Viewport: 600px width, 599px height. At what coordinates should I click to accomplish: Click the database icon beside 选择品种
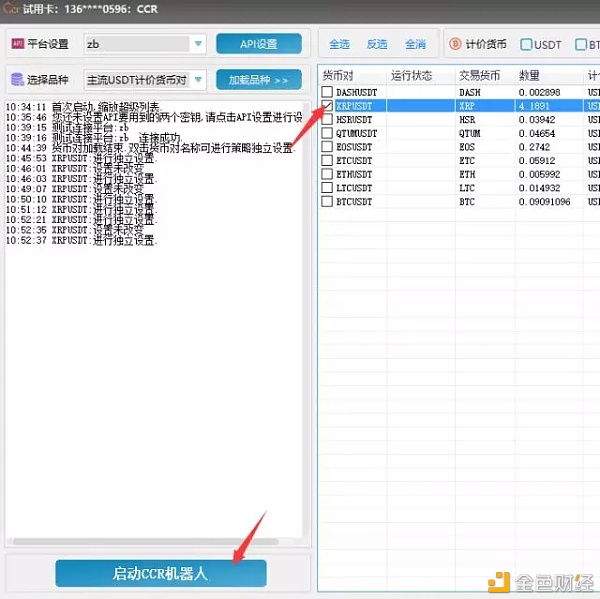(x=17, y=80)
